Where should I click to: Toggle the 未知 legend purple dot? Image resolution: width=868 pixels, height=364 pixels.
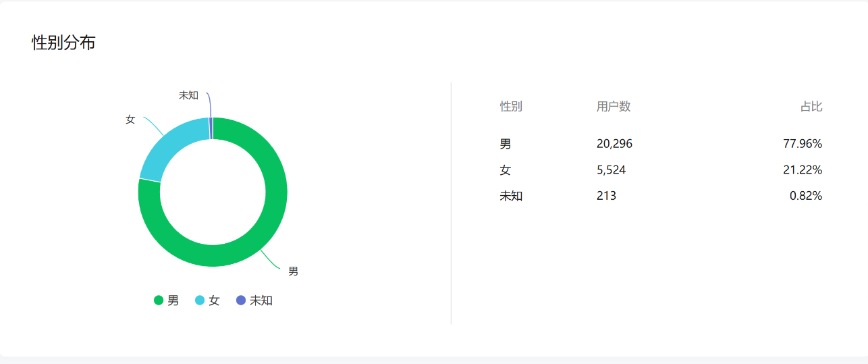[x=241, y=301]
